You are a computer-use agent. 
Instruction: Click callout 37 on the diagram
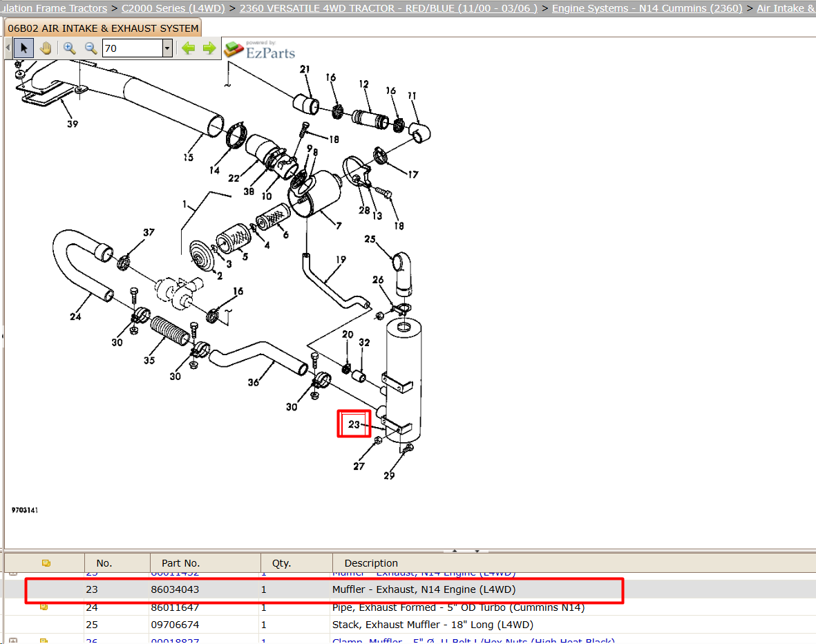(x=149, y=231)
